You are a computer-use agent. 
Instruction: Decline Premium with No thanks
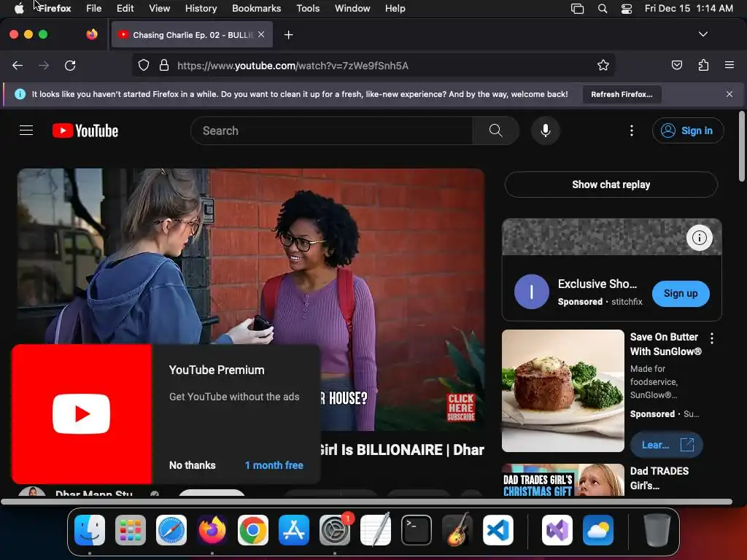pyautogui.click(x=192, y=465)
